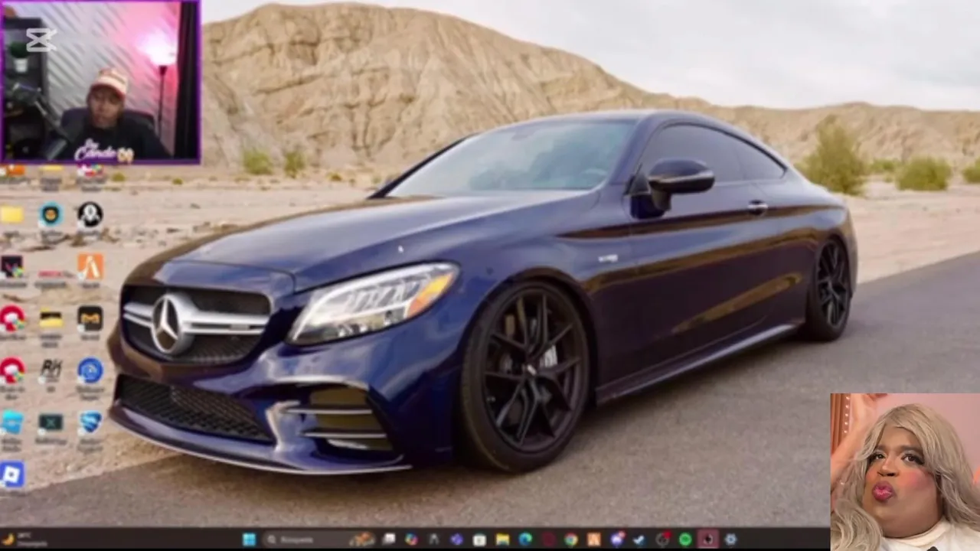Open Spotify from the taskbar

[684, 540]
